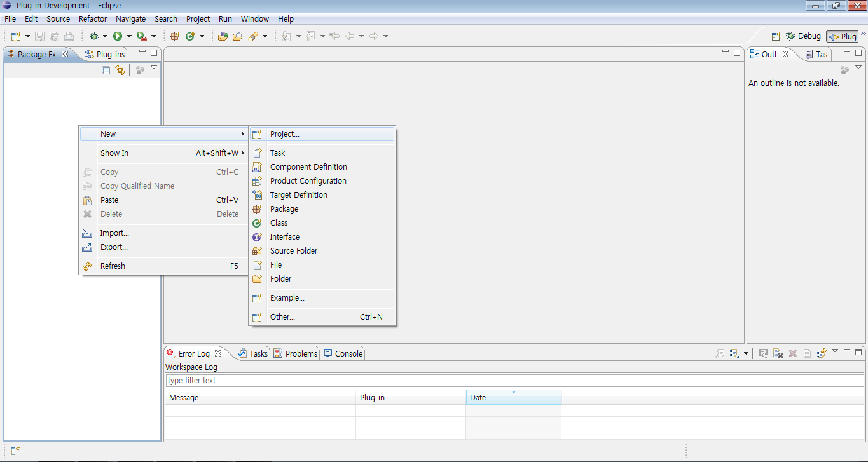
Task: Open Outline view menu triangle
Action: click(858, 67)
